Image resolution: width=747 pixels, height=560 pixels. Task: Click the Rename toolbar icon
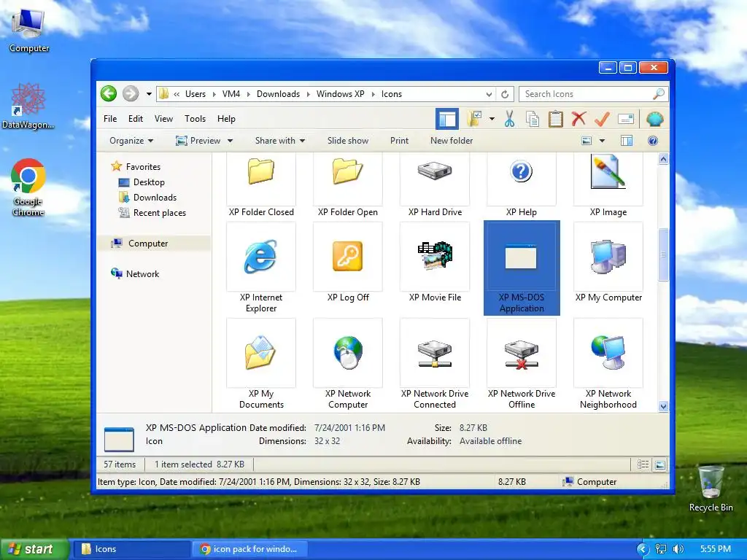625,119
